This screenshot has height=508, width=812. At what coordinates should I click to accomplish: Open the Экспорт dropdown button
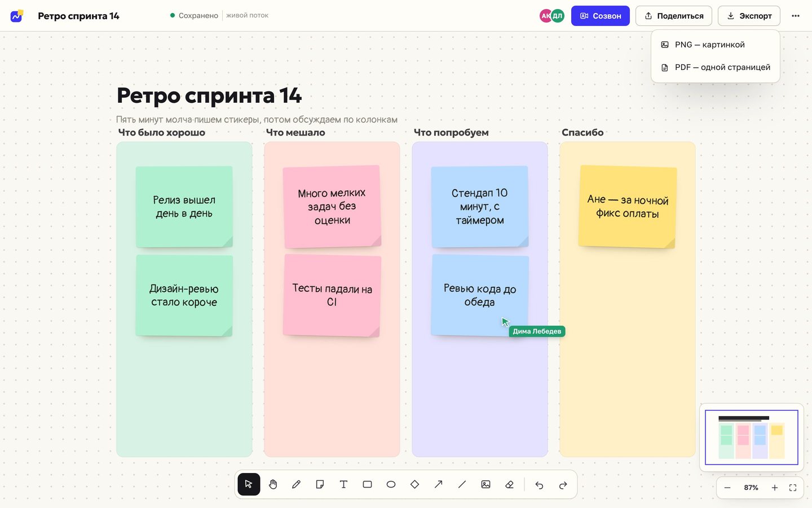[749, 16]
